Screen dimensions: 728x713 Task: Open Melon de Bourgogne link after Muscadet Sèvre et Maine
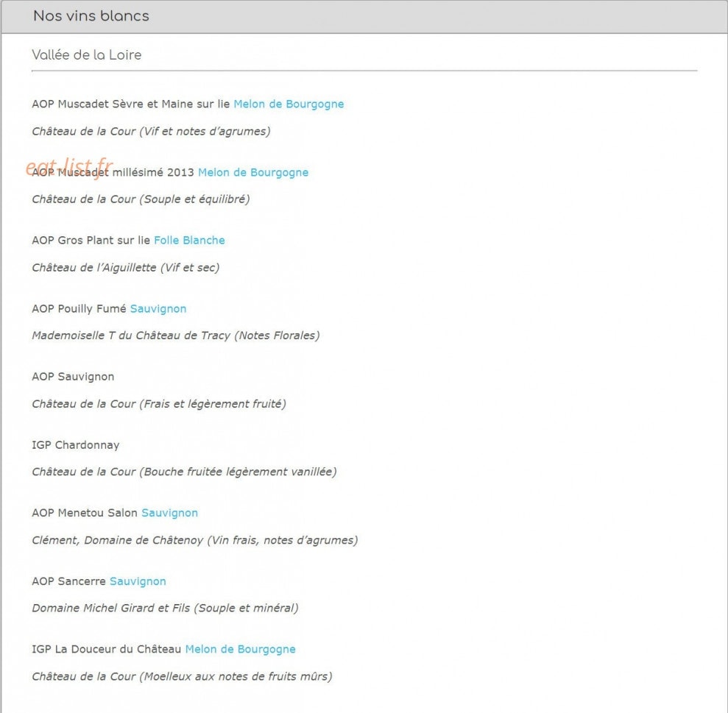coord(289,104)
